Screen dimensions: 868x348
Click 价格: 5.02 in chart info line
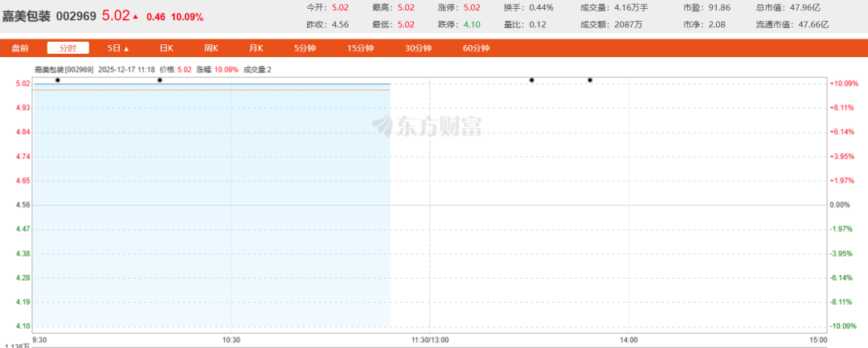click(175, 70)
